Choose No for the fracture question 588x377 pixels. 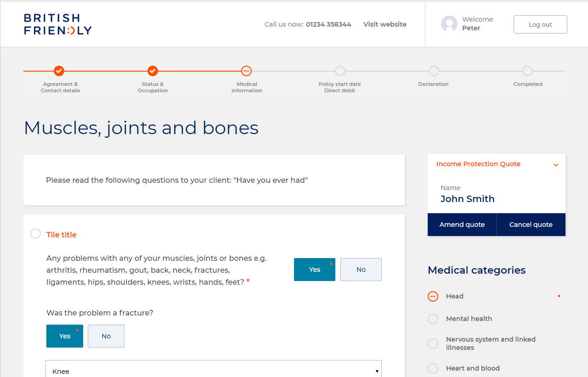point(106,336)
